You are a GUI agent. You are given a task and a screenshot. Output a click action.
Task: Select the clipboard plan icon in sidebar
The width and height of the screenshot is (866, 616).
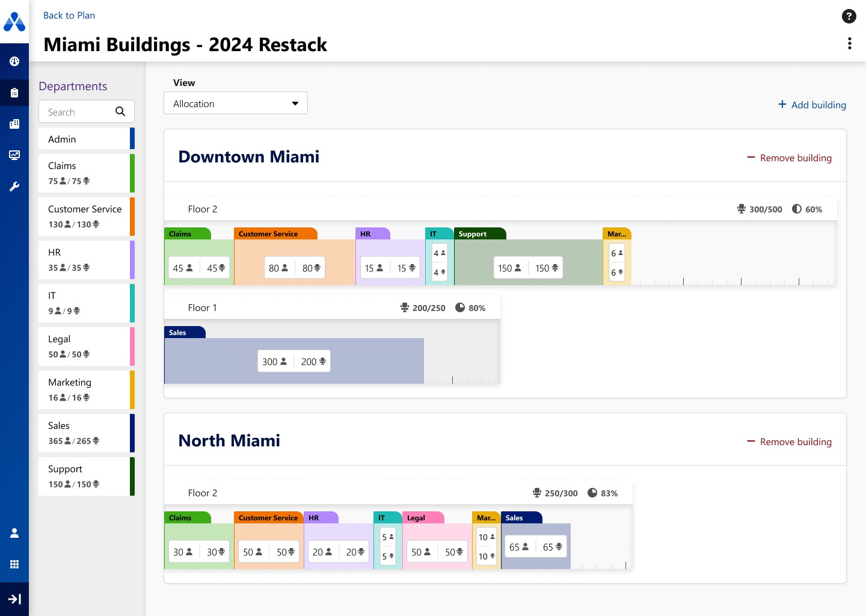tap(14, 93)
